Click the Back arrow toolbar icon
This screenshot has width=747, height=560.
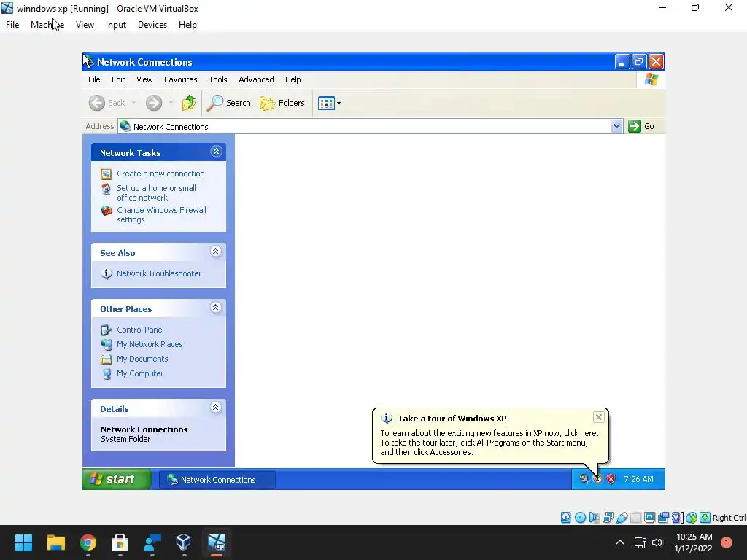pyautogui.click(x=97, y=103)
